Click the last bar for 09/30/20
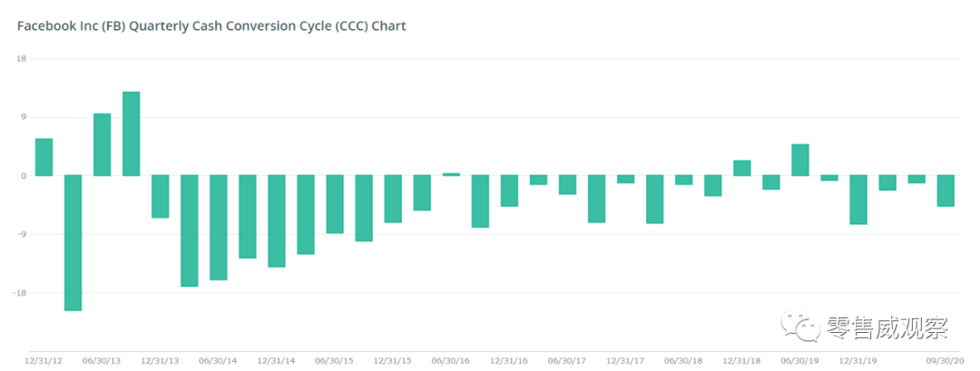This screenshot has width=980, height=371. (946, 190)
